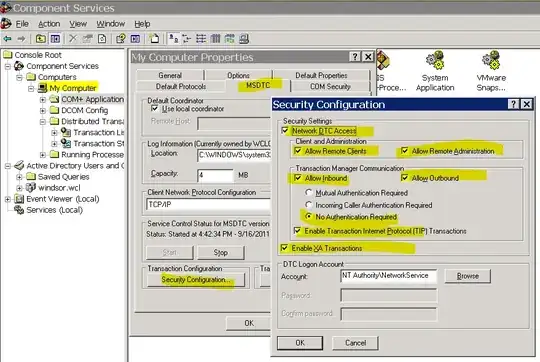Click the Back arrow toolbar icon
The height and width of the screenshot is (362, 540).
click(x=7, y=39)
